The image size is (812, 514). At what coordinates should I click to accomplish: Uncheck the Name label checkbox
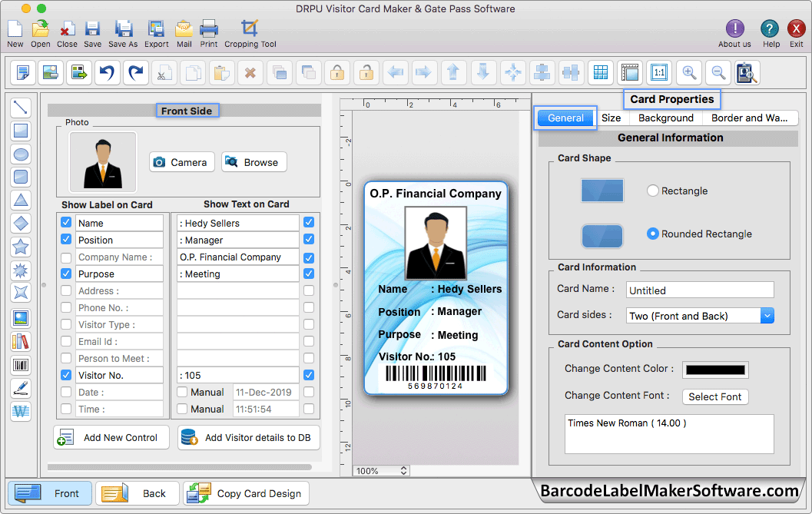pyautogui.click(x=66, y=222)
